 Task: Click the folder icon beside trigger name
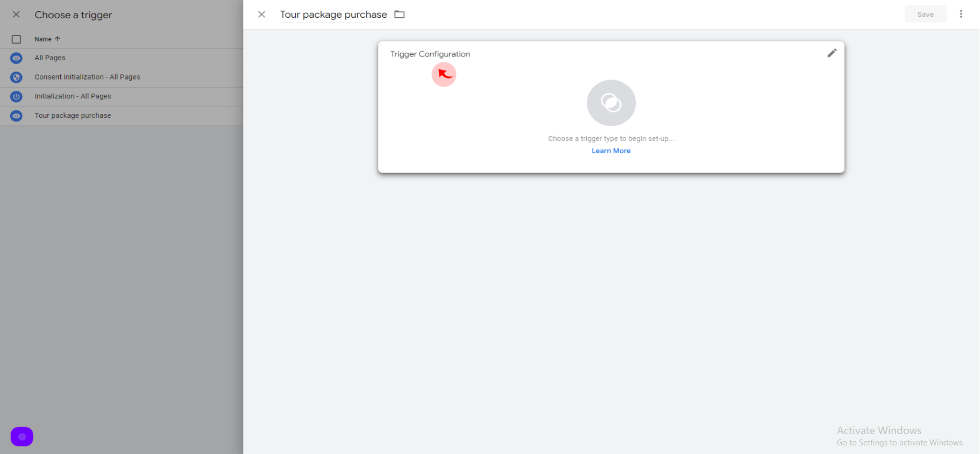[x=399, y=15]
